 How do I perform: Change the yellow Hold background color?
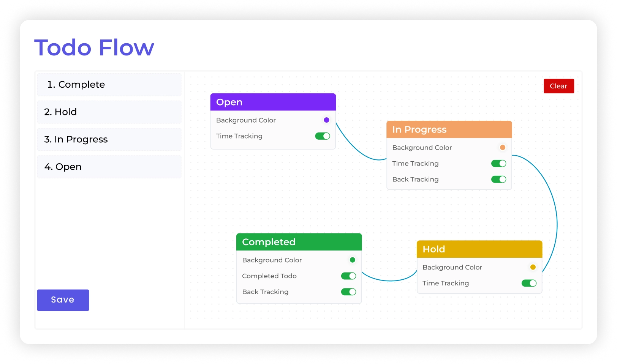pyautogui.click(x=533, y=267)
